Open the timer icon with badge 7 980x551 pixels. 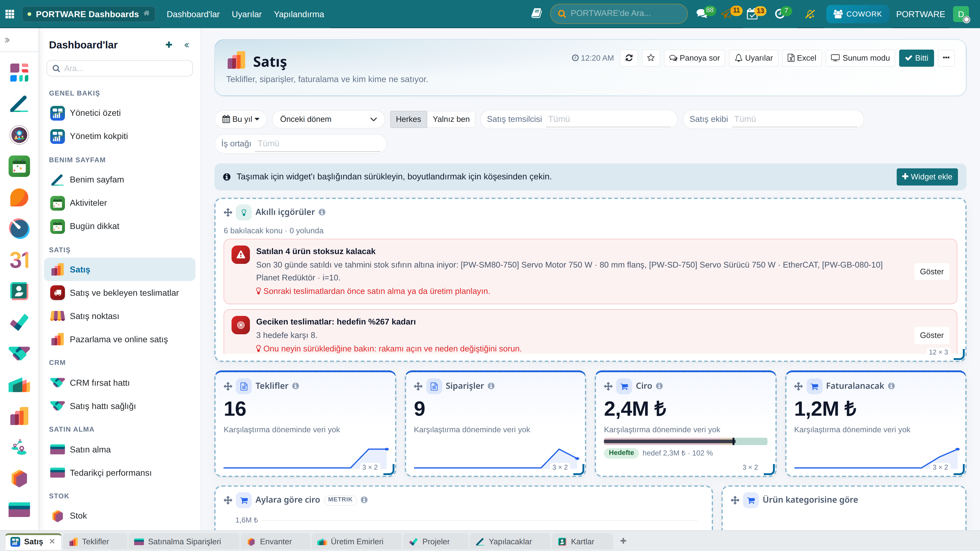click(x=779, y=14)
